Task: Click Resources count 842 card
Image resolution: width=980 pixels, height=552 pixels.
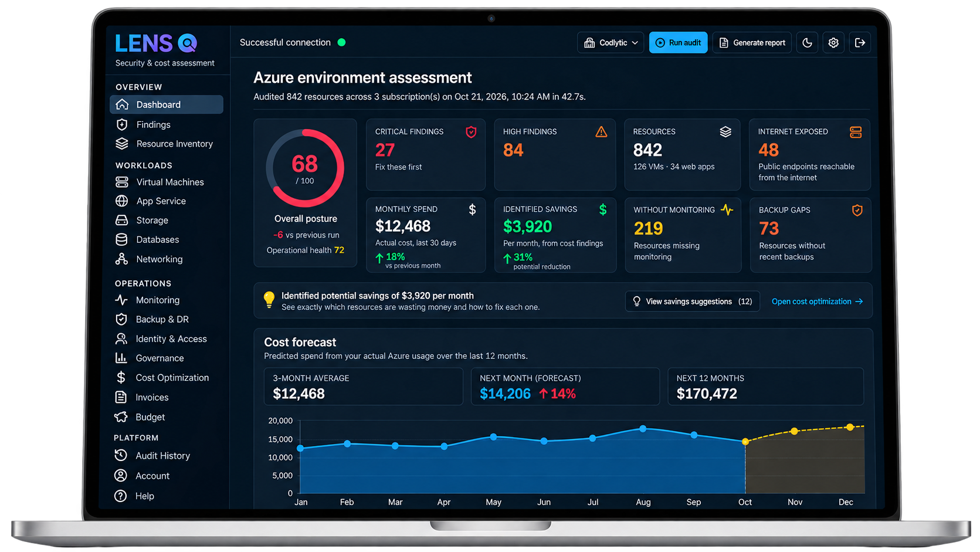Action: click(x=682, y=155)
